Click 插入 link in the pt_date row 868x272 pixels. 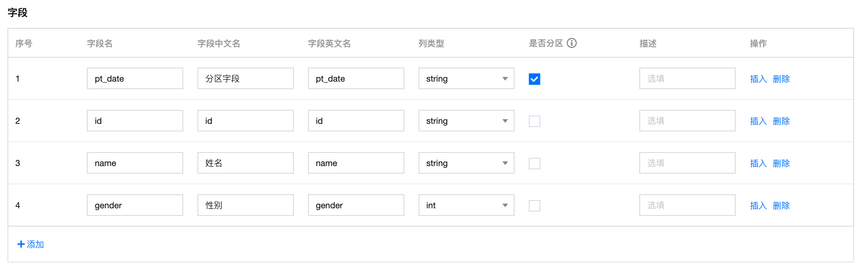[x=758, y=79]
